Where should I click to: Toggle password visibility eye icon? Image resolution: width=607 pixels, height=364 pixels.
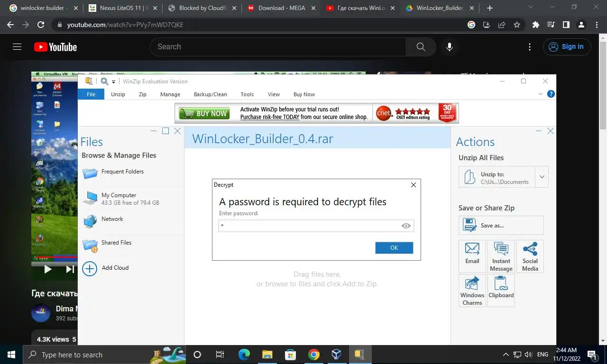[x=406, y=226]
